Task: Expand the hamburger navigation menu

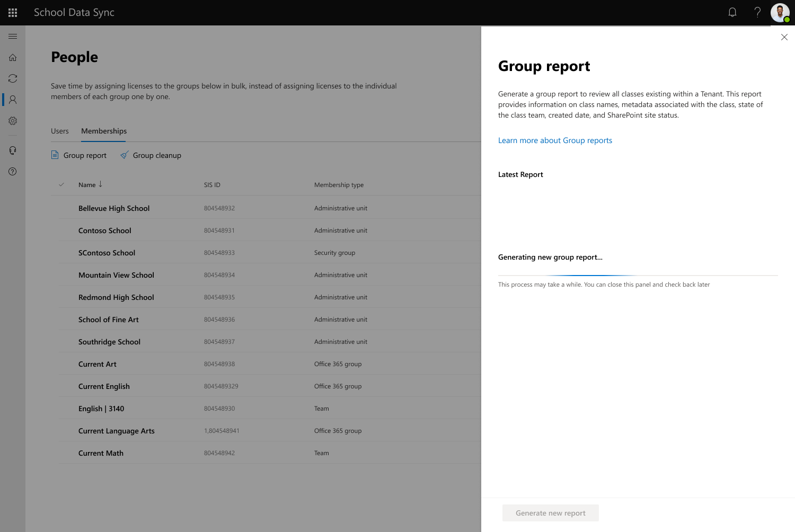Action: coord(13,36)
